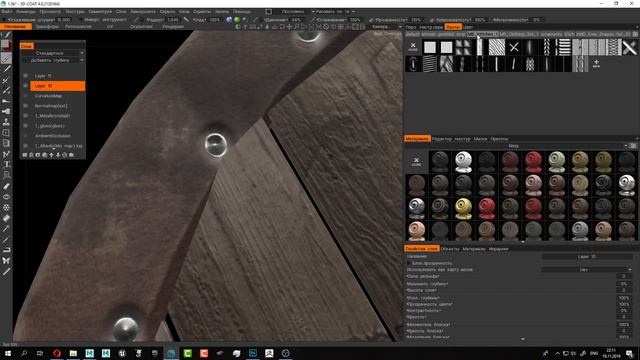Choose the thin white X-shaped brush alpha
The image size is (640, 360).
tap(513, 47)
